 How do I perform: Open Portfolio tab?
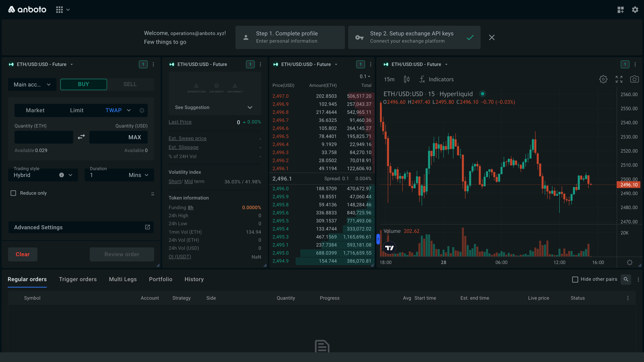point(161,279)
